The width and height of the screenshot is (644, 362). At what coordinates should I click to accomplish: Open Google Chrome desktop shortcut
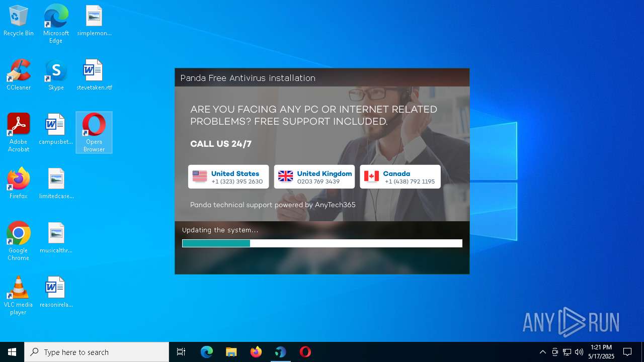click(19, 241)
